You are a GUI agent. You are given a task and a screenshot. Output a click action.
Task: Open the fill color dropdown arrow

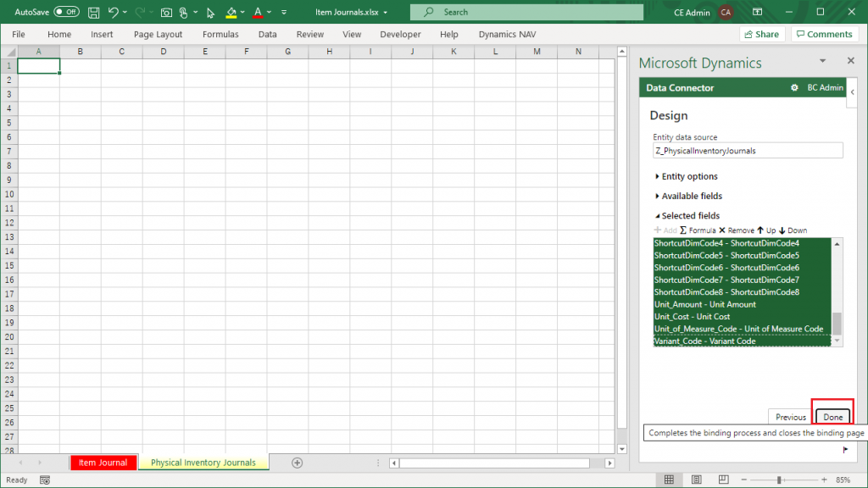[242, 12]
